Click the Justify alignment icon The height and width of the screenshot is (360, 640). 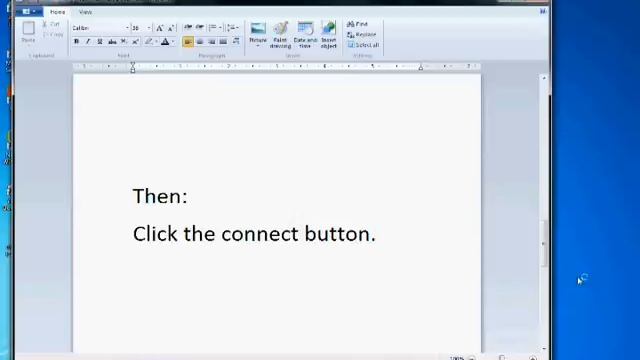tap(223, 41)
